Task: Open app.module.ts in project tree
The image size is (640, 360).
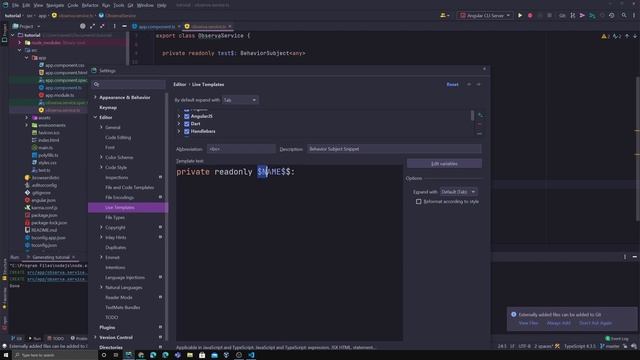Action: [60, 96]
